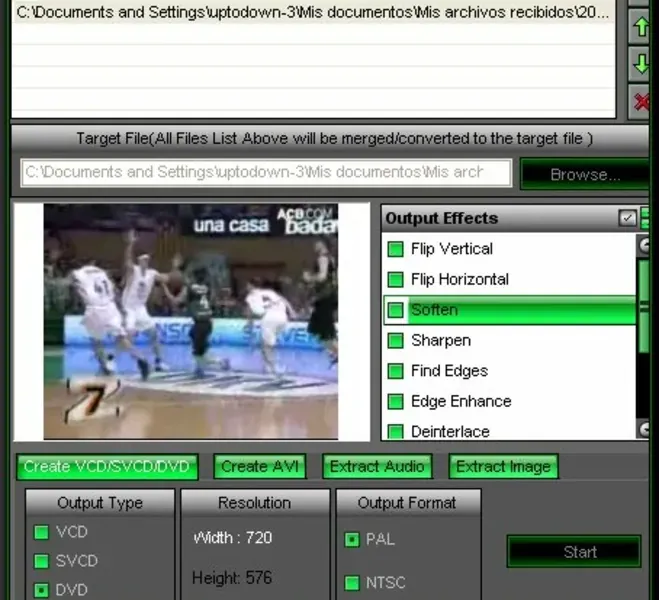The height and width of the screenshot is (600, 659).
Task: Enable the Flip Vertical effect checkbox
Action: pyautogui.click(x=395, y=249)
